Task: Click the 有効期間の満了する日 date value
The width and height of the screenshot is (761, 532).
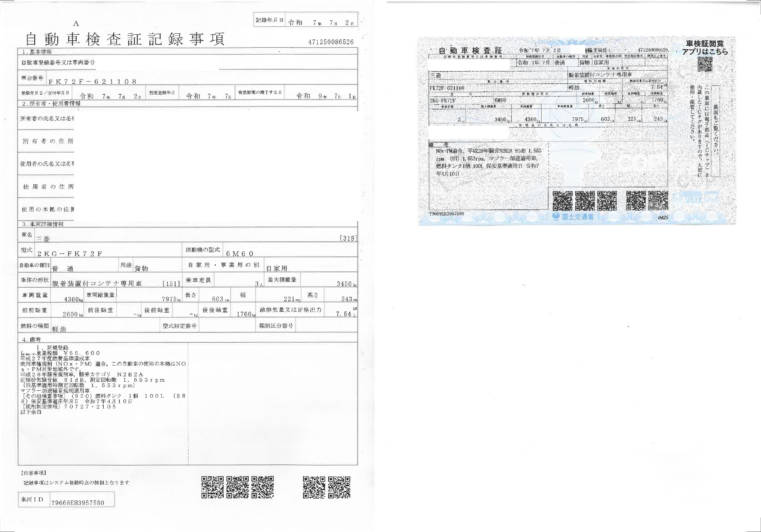Action: (325, 96)
